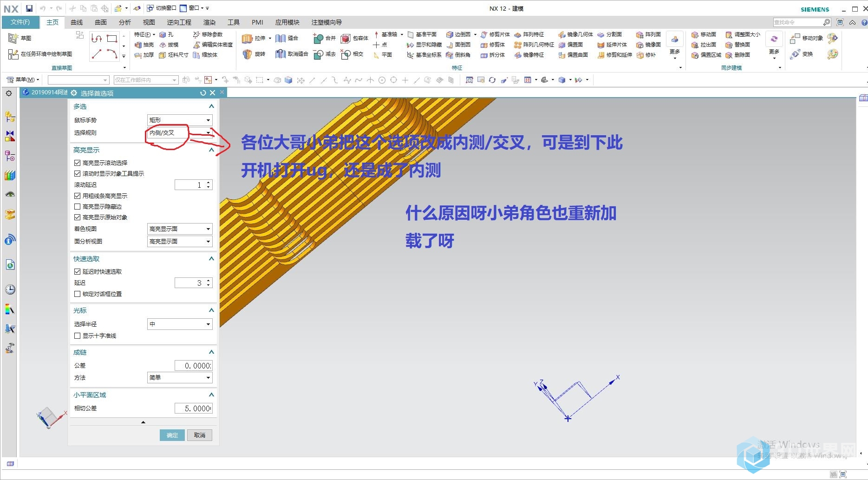The height and width of the screenshot is (480, 868).
Task: Collapse the 快速选取 section
Action: pyautogui.click(x=211, y=259)
